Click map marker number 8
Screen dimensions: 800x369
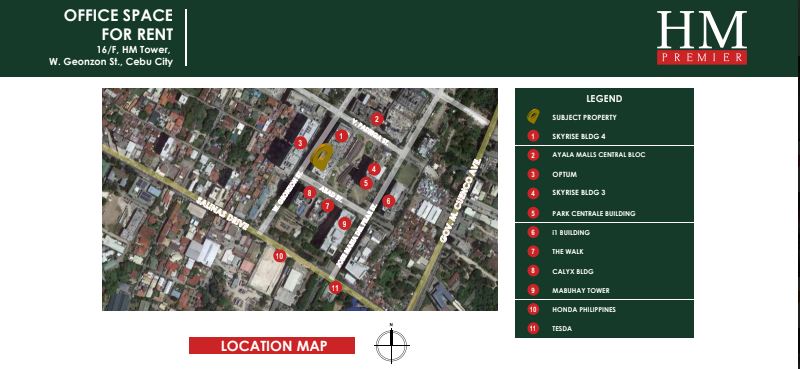(x=309, y=193)
